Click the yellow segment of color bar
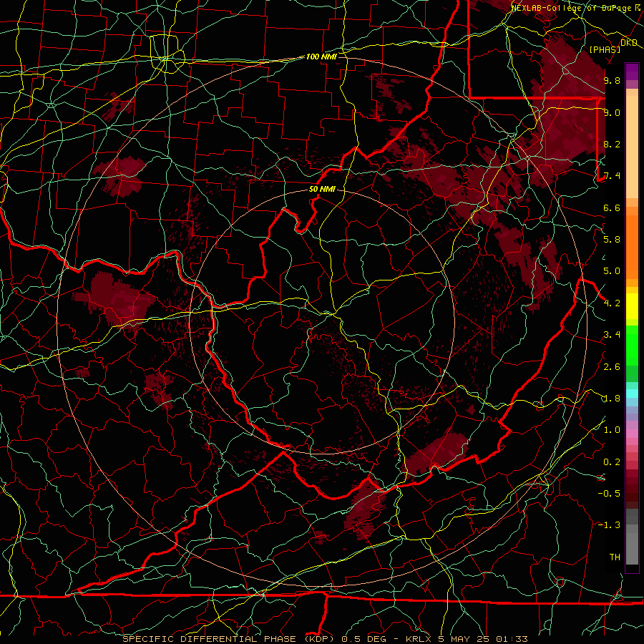 (632, 306)
